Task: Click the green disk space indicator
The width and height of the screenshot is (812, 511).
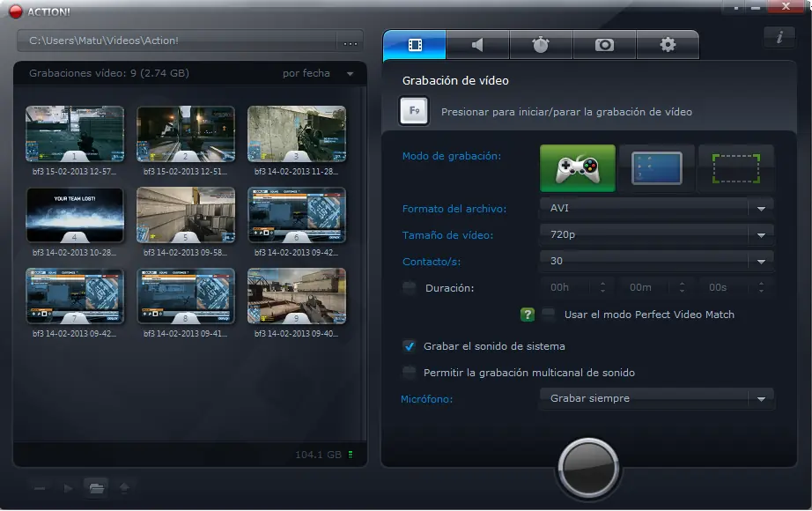Action: (x=351, y=455)
